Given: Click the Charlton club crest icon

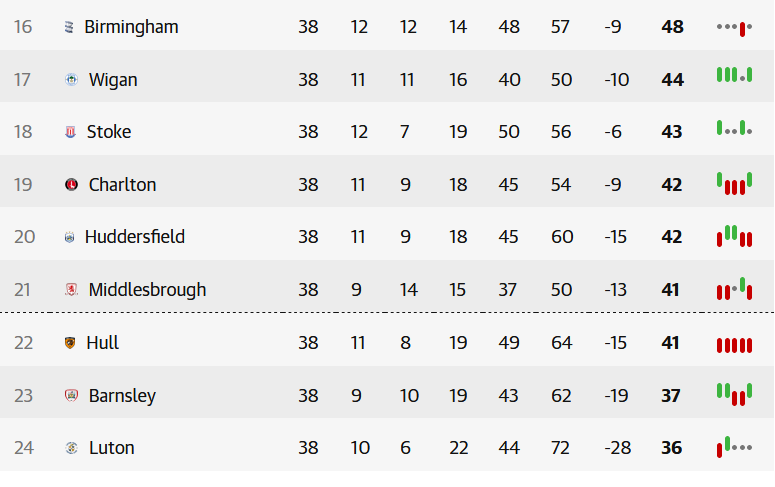Looking at the screenshot, I should coord(71,185).
